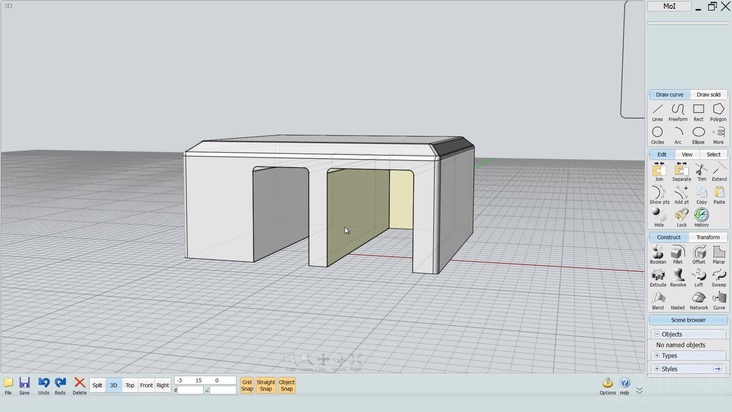The width and height of the screenshot is (732, 412).
Task: Click the Styles arrow menu button
Action: coord(718,369)
